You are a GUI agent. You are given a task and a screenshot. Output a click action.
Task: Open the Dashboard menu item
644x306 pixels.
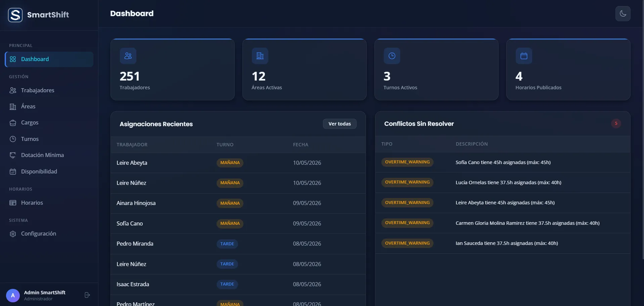click(49, 59)
